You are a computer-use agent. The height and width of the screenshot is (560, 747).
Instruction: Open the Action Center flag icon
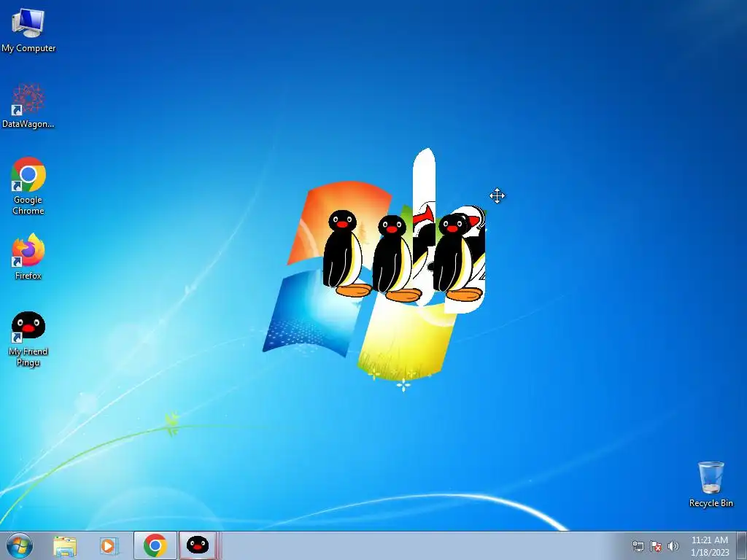(656, 546)
